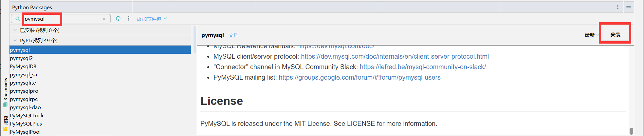644x136 pixels.
Task: Open the MySQL client/server protocol link
Action: (x=395, y=57)
